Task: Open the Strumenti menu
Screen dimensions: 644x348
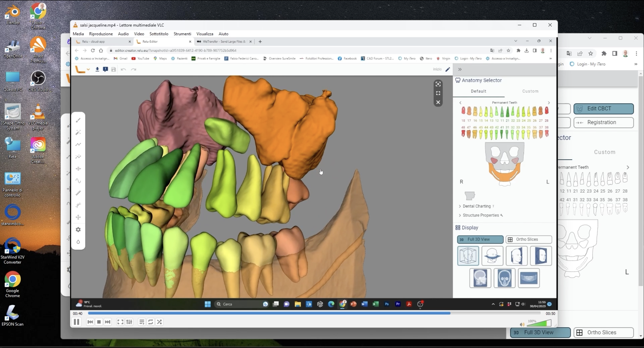Action: [x=182, y=34]
